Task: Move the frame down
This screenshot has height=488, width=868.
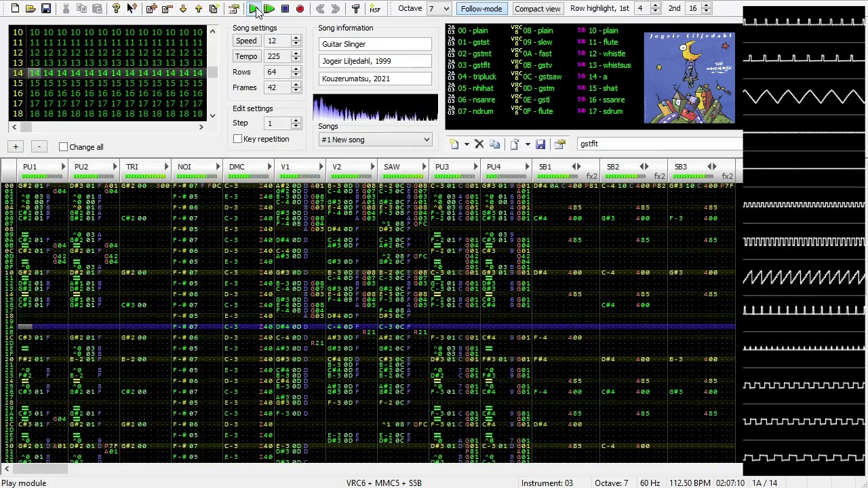Action: [x=182, y=9]
